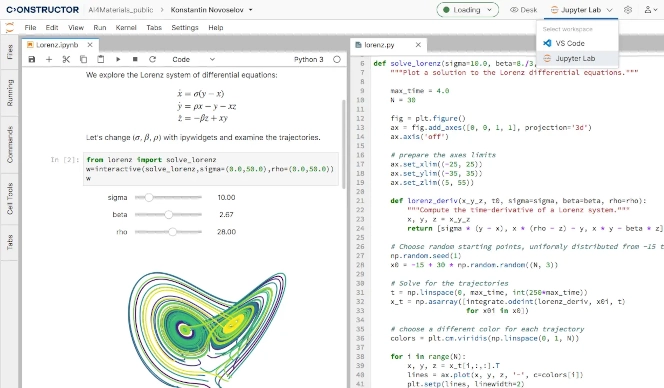Click the VS Code logo icon
Screen dimensions: 664x388
[547, 43]
